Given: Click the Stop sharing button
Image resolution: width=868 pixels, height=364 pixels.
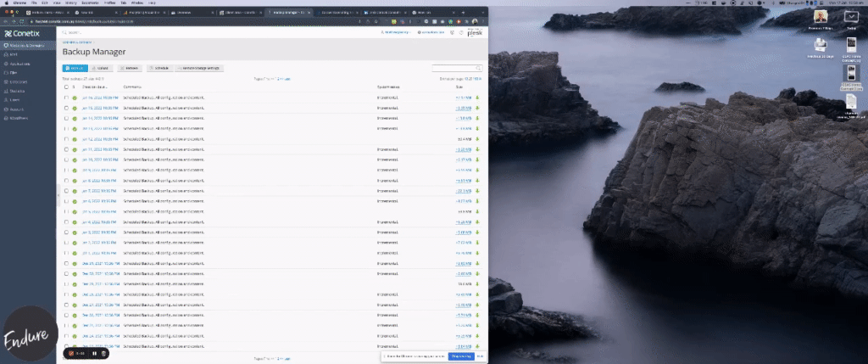Looking at the screenshot, I should [460, 356].
